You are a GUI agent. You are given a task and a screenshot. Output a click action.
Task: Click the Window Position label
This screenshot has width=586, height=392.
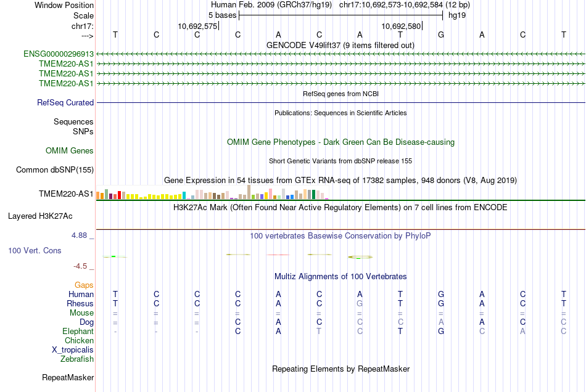click(x=64, y=5)
